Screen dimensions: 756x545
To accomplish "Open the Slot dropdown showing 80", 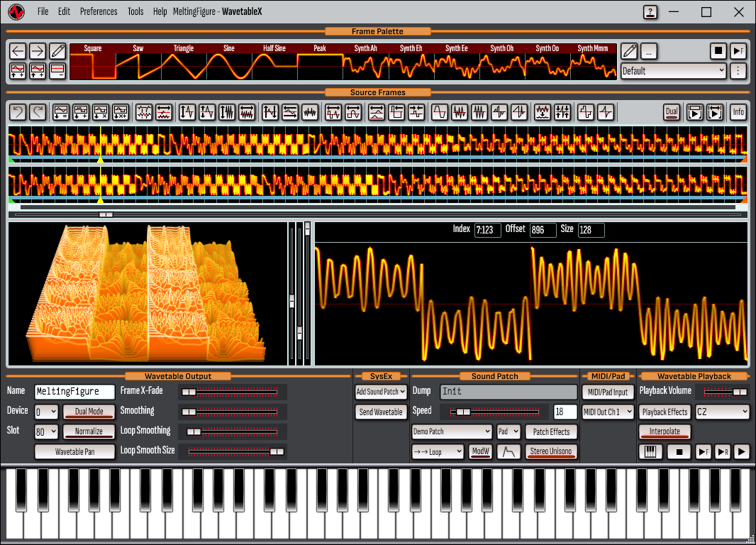I will coord(46,431).
